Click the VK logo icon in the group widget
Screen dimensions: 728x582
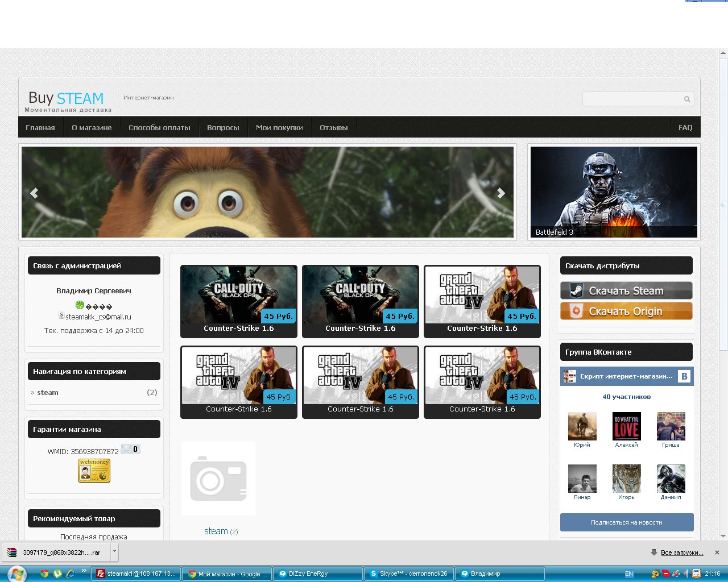(x=684, y=376)
